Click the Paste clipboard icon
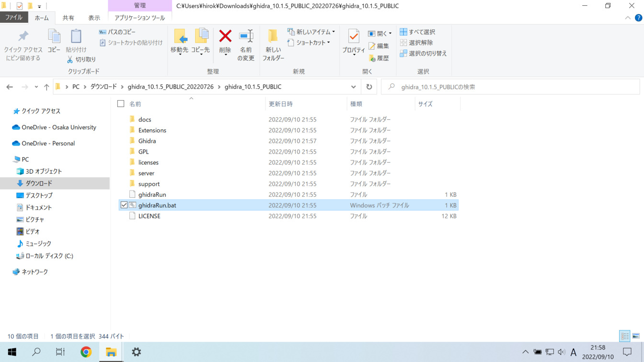 (x=76, y=41)
